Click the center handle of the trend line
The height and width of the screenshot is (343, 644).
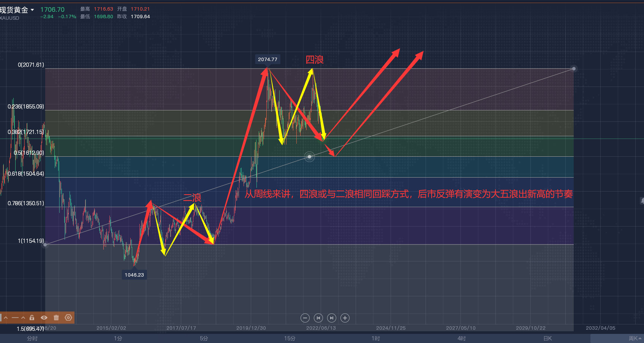pyautogui.click(x=310, y=157)
